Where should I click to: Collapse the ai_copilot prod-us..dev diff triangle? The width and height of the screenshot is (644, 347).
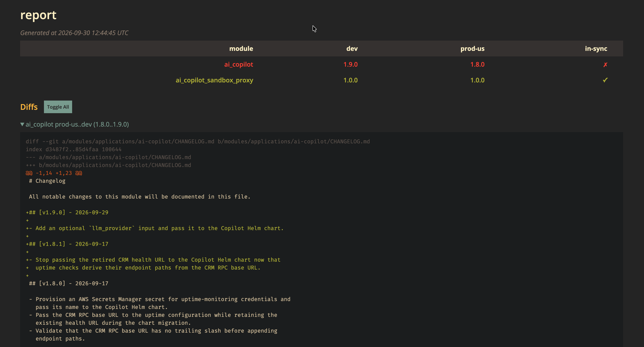click(x=22, y=124)
